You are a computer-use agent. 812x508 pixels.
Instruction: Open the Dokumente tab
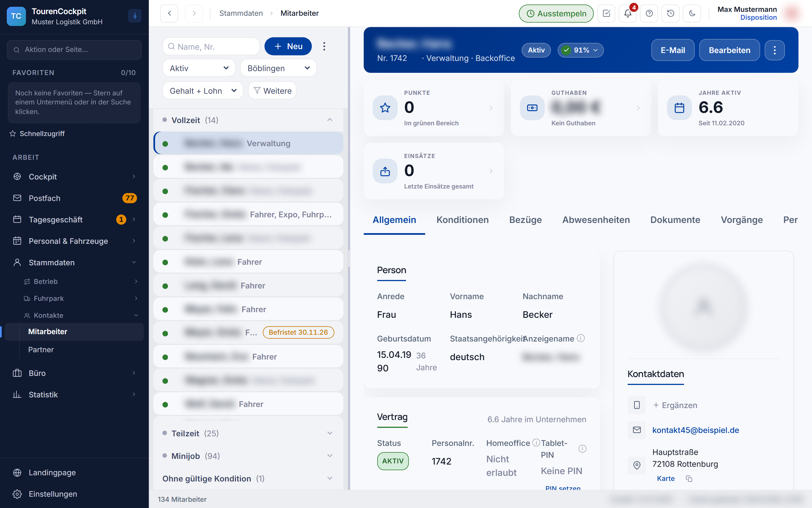pos(675,220)
